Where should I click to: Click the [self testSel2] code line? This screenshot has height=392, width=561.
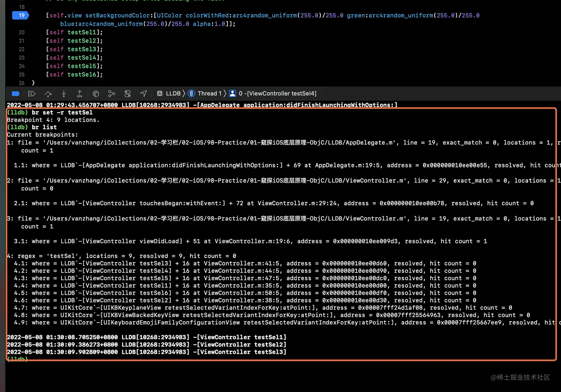coord(74,41)
